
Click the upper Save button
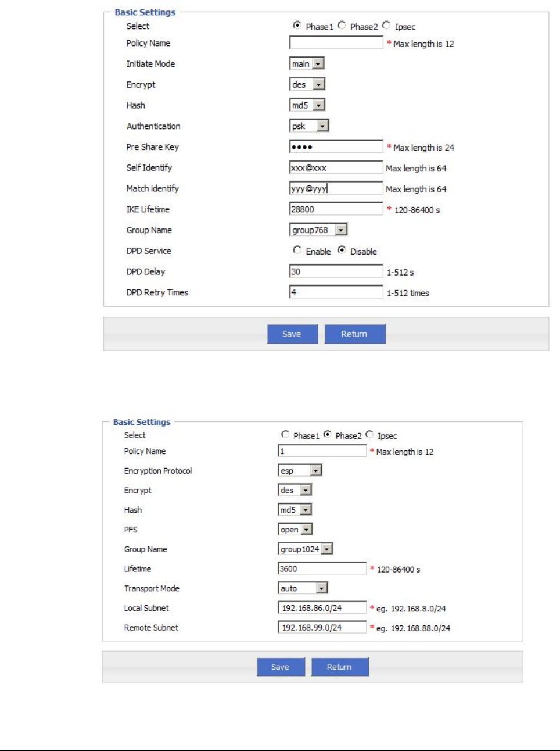coord(292,334)
